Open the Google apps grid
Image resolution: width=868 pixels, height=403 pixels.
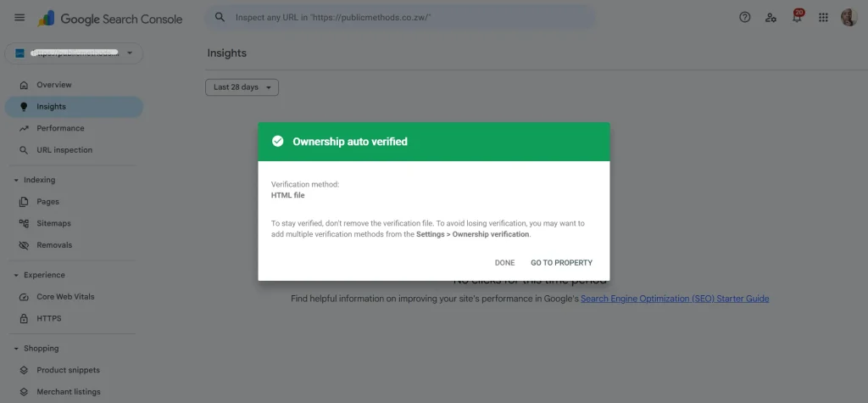point(823,18)
